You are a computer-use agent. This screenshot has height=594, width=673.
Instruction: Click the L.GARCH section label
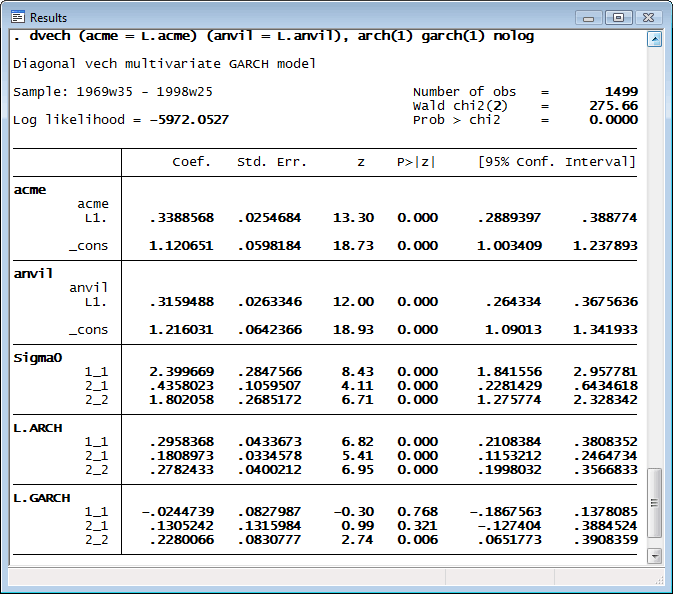click(41, 497)
